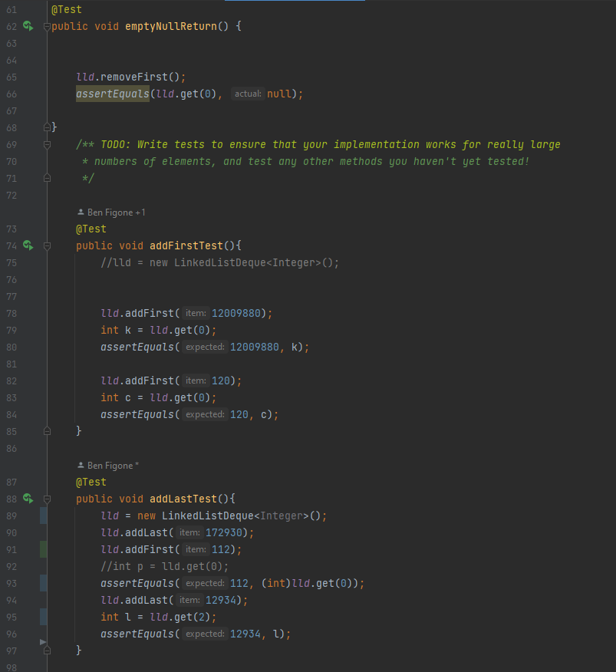Click run icon beside addFirstTest
This screenshot has height=672, width=616.
(28, 245)
